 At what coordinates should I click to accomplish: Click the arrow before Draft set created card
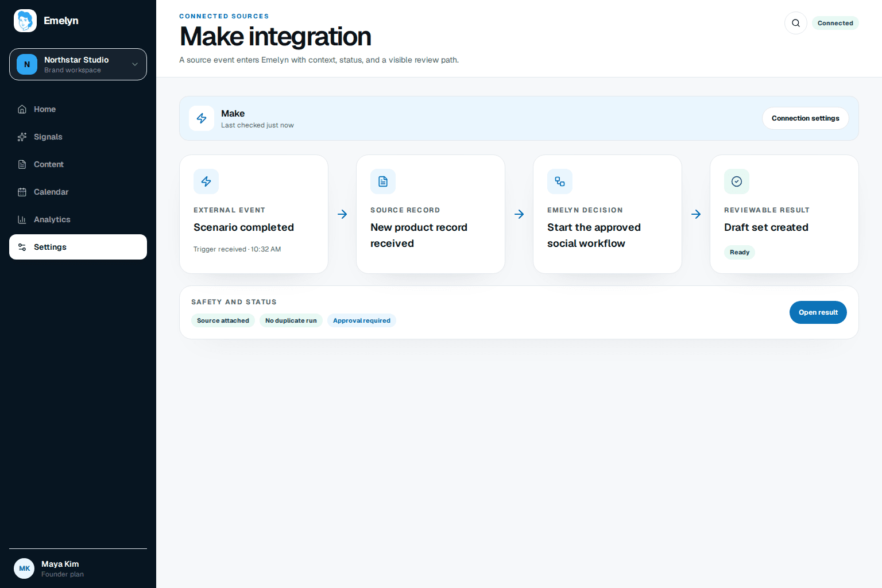click(696, 214)
